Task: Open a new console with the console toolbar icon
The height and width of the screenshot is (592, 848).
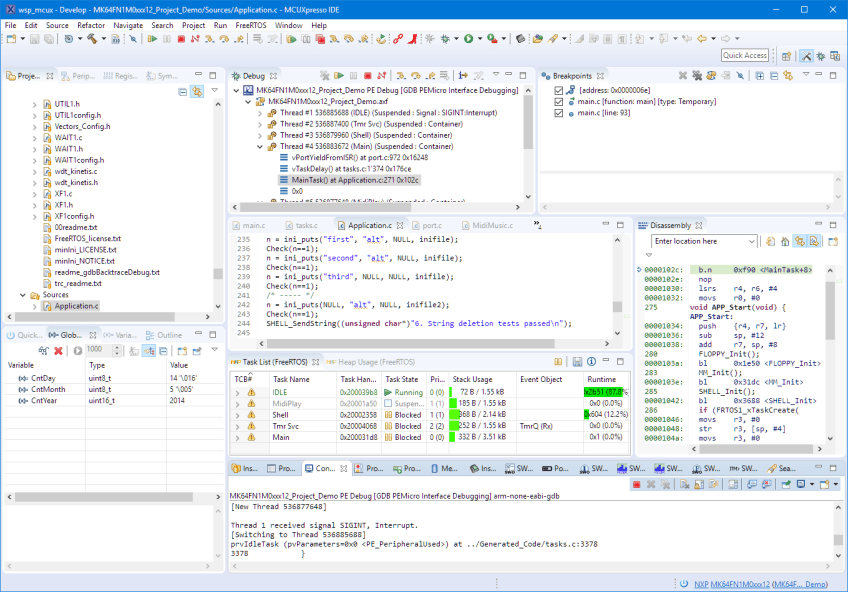Action: pos(826,485)
